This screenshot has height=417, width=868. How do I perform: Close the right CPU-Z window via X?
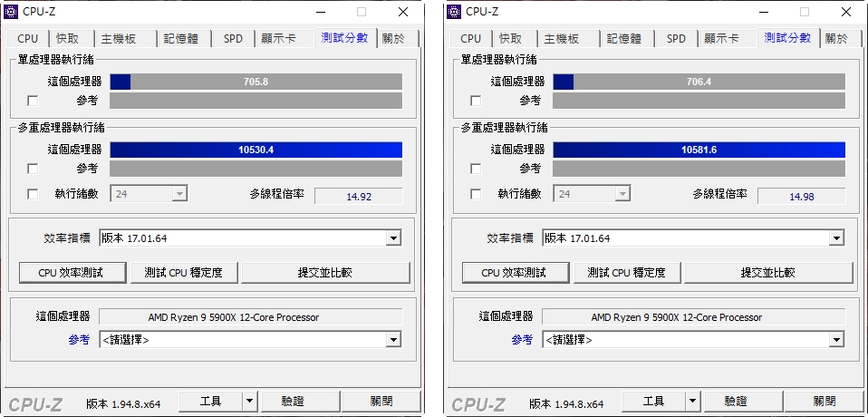click(846, 12)
